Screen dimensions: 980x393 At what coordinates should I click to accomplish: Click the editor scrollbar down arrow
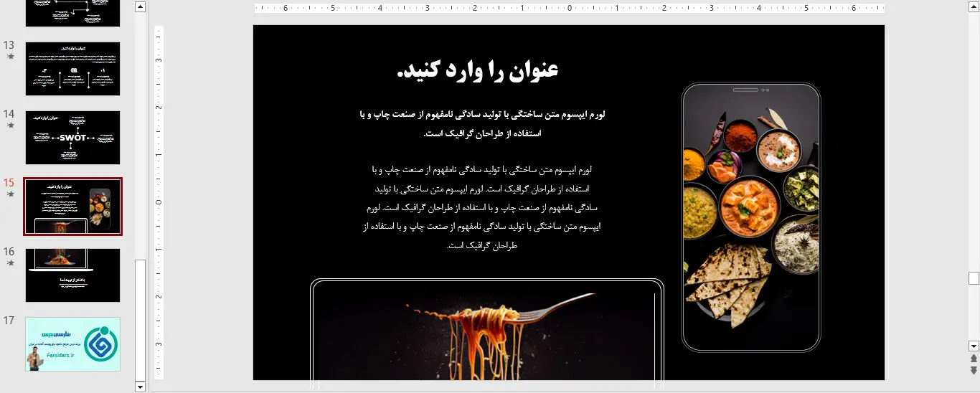pyautogui.click(x=974, y=346)
